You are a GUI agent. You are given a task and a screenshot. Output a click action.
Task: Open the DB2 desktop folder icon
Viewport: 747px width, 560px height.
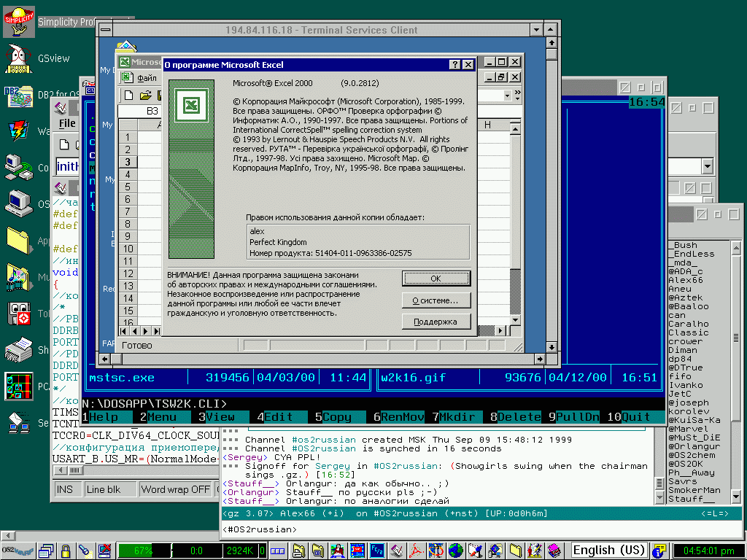click(18, 96)
